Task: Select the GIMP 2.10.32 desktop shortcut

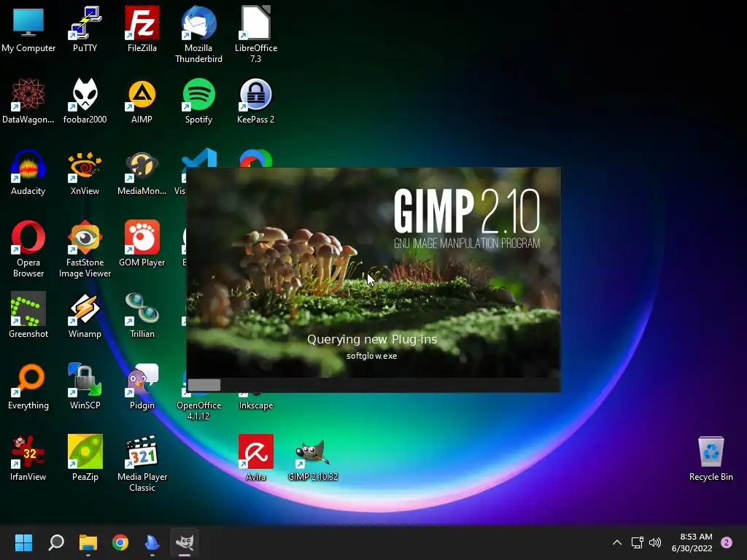Action: point(312,460)
